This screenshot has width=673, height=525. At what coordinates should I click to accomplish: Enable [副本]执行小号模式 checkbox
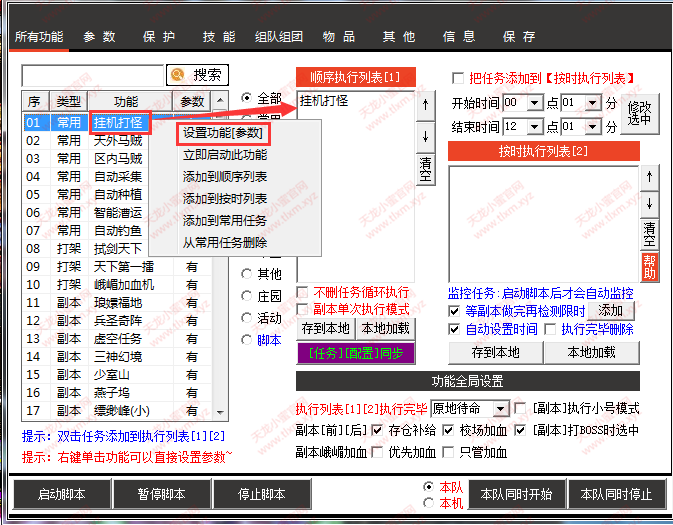point(520,408)
